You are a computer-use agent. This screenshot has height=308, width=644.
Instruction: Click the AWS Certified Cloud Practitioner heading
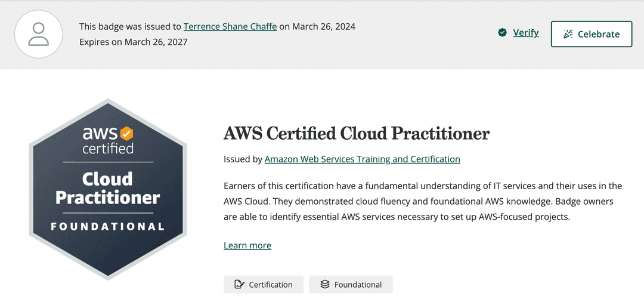pos(356,133)
